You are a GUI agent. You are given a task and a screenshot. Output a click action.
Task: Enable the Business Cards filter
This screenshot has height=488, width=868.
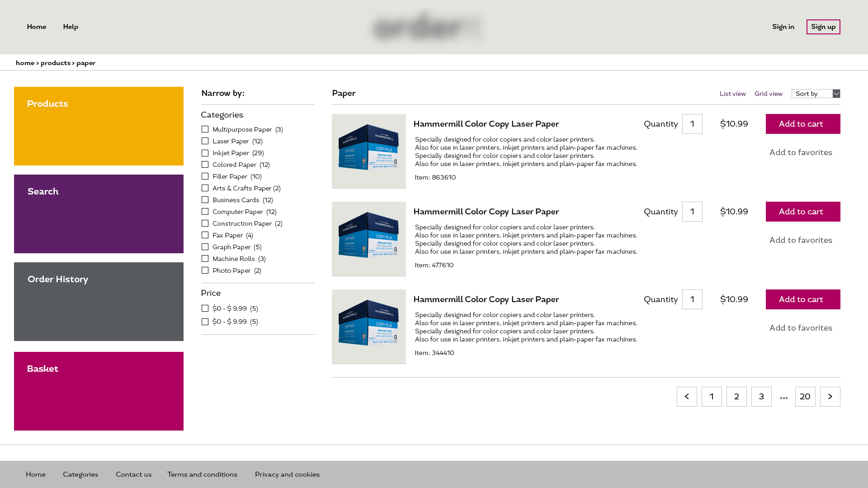click(x=205, y=200)
